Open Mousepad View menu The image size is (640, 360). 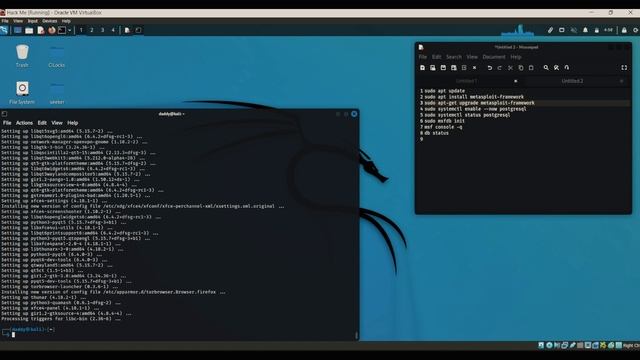tap(472, 57)
